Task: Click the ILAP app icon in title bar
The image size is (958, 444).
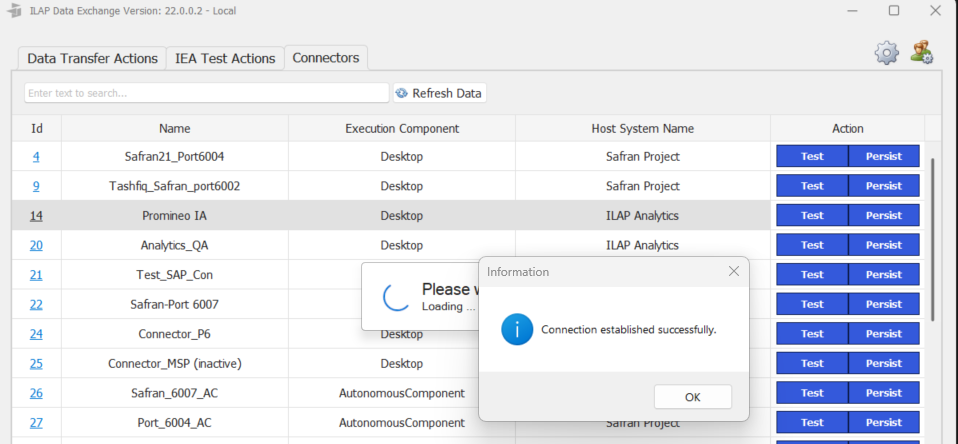Action: [14, 10]
